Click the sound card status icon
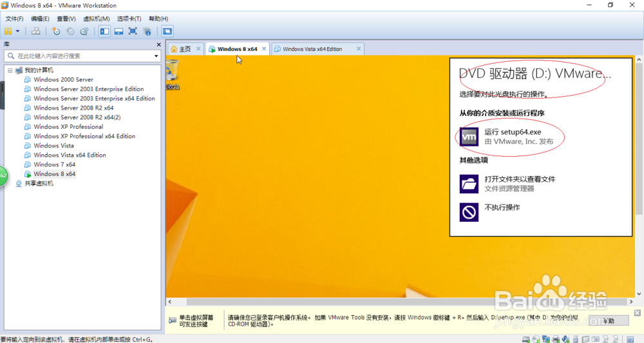Image resolution: width=644 pixels, height=343 pixels. tap(565, 339)
